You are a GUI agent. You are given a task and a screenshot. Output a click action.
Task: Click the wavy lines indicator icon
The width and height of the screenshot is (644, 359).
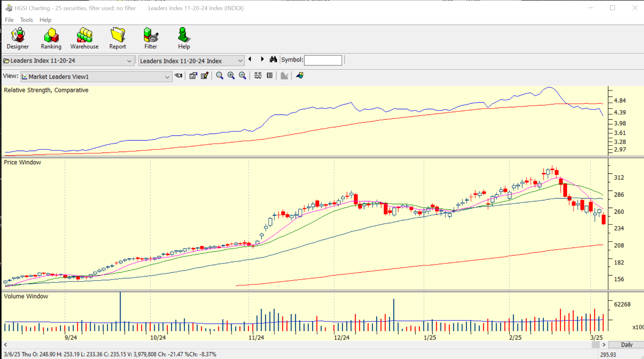pos(258,76)
